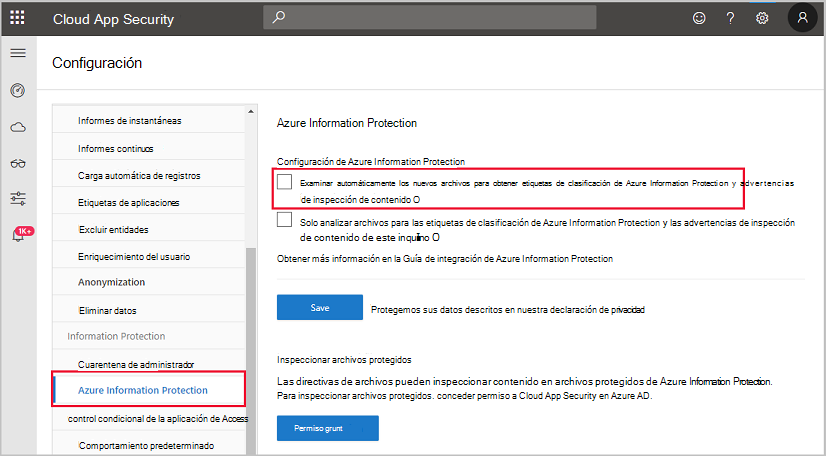The image size is (826, 456).
Task: Click the search magnifier icon
Action: point(279,17)
